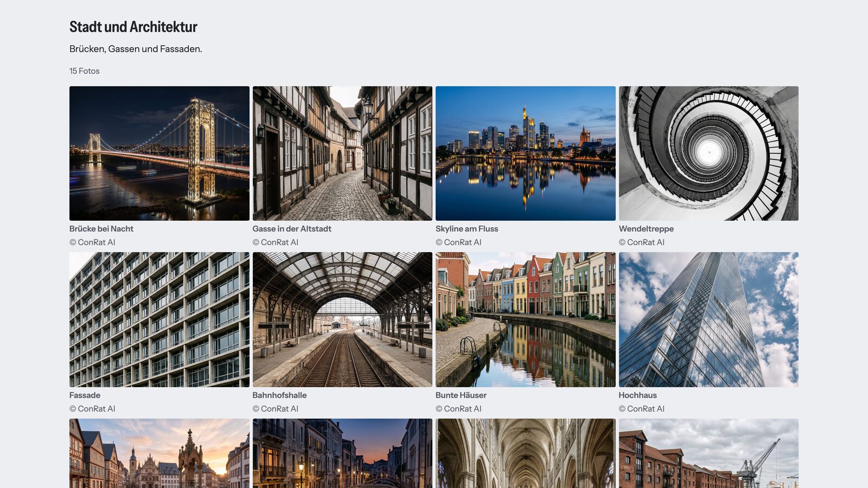Click the 15 Fotos count label

tap(85, 71)
